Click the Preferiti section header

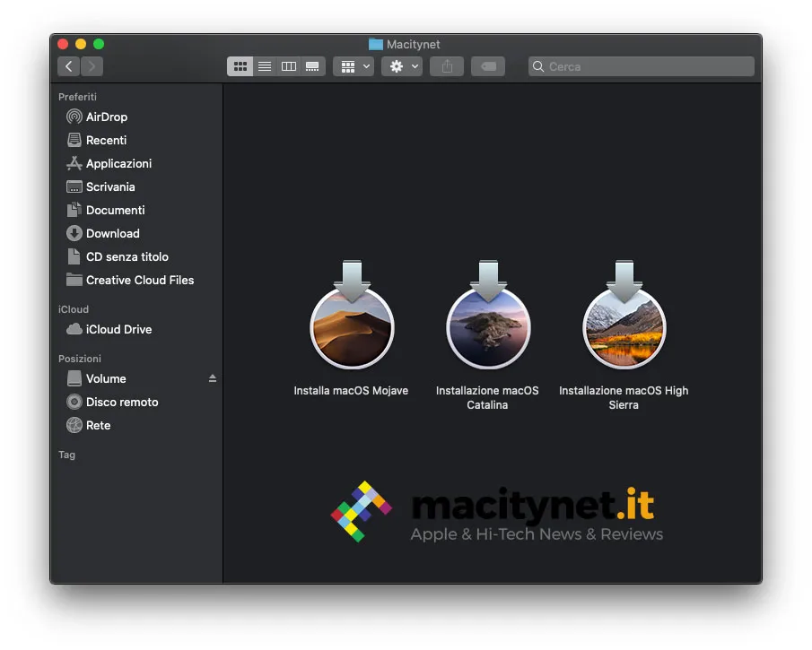point(77,97)
